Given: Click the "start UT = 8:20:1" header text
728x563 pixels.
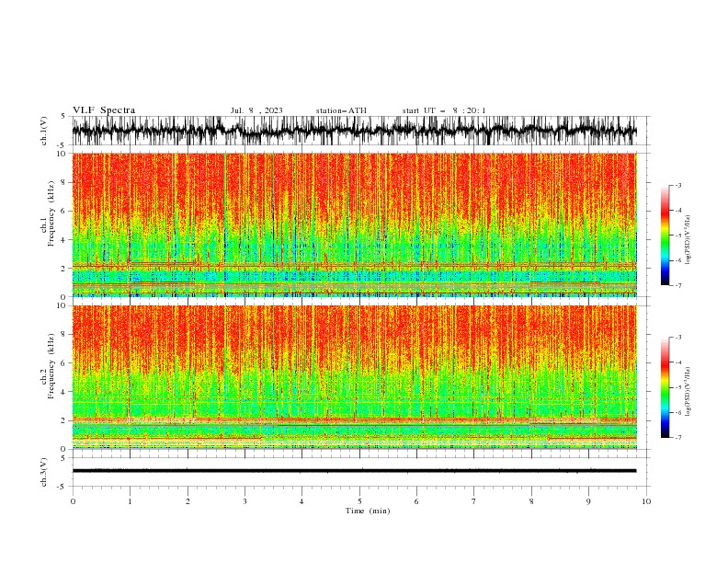Looking at the screenshot, I should coord(444,110).
